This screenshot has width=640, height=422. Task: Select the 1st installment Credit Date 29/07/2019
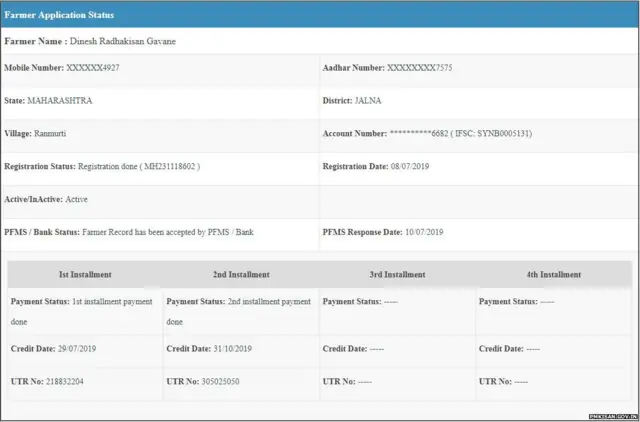coord(85,349)
